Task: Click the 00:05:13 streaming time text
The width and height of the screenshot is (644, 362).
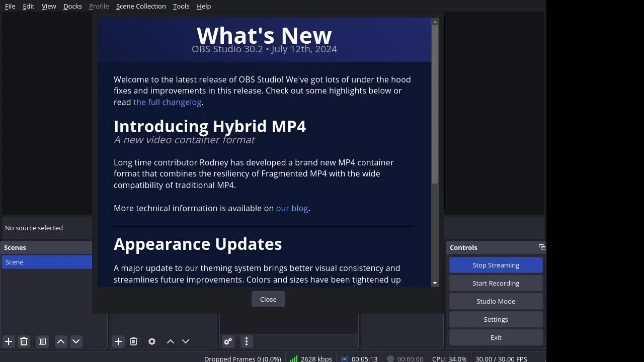Action: click(x=365, y=358)
